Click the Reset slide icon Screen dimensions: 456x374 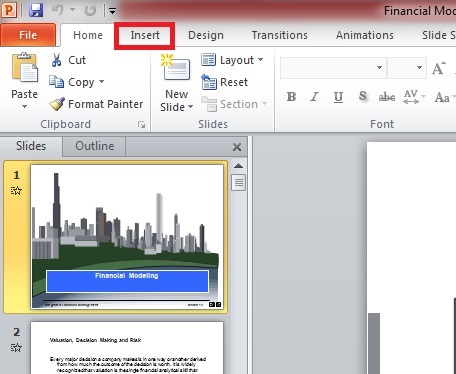click(x=209, y=82)
